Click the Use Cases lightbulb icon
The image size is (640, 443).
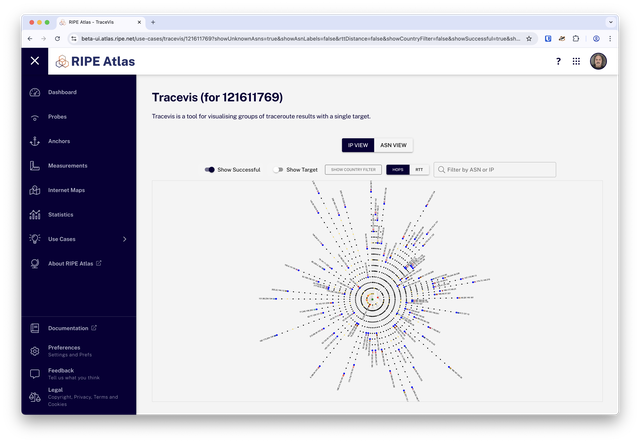[35, 239]
